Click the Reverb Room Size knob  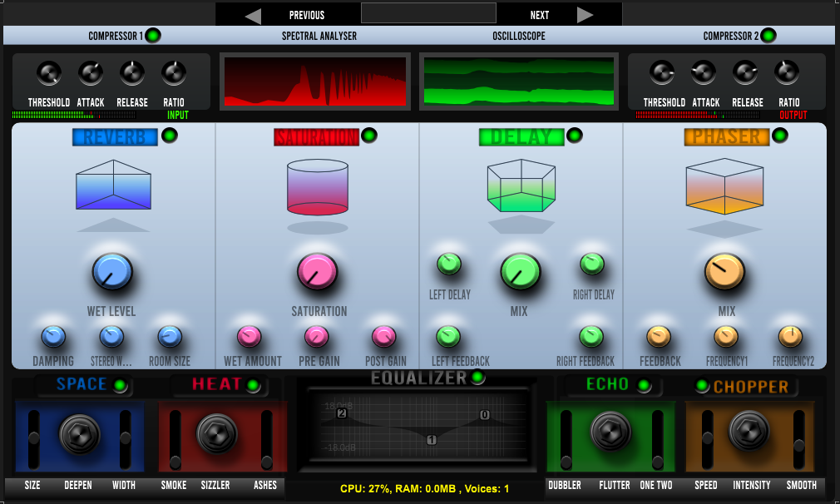pyautogui.click(x=170, y=337)
